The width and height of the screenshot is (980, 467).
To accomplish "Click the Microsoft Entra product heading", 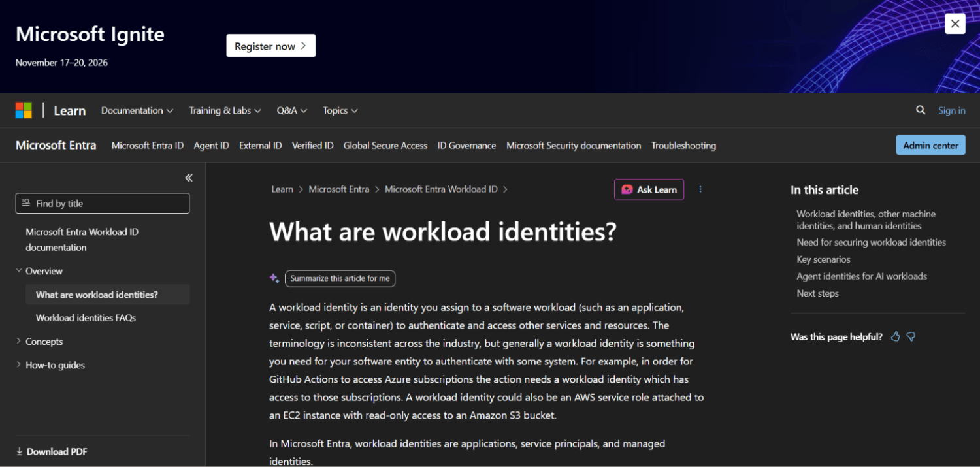I will pyautogui.click(x=56, y=145).
